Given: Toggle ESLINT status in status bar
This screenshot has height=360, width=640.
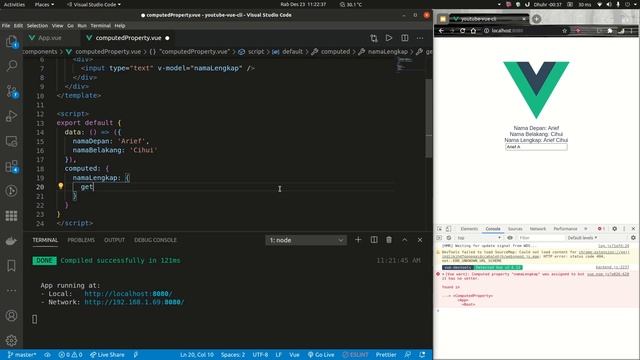Looking at the screenshot, I should (x=356, y=355).
